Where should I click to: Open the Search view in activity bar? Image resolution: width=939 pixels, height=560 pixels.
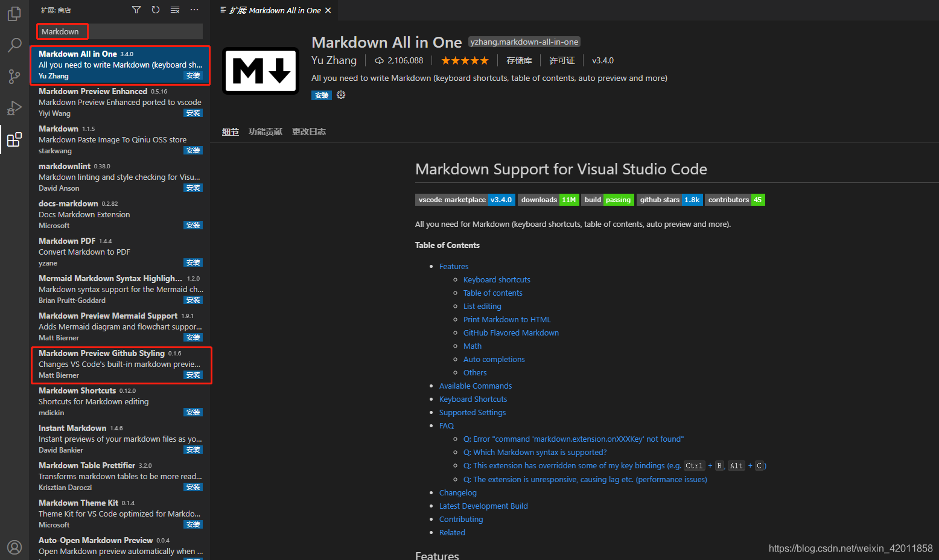tap(14, 45)
